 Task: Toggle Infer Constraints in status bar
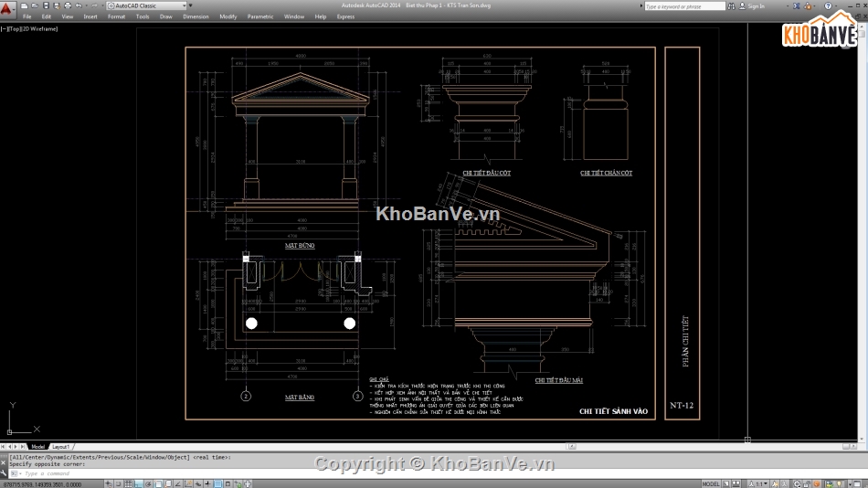[109, 483]
